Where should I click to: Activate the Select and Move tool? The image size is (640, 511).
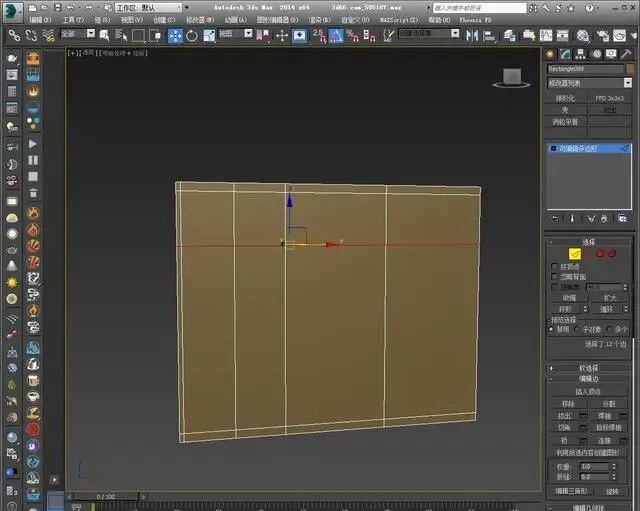pyautogui.click(x=176, y=36)
